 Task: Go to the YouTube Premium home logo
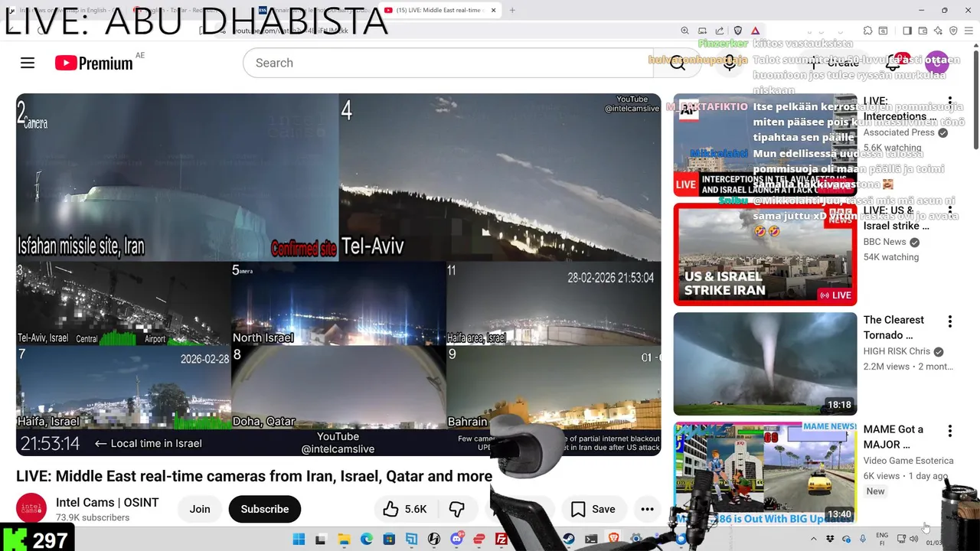pos(94,63)
